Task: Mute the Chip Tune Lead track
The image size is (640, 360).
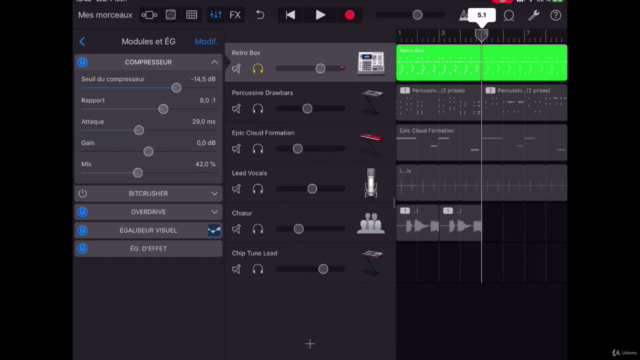Action: coord(236,269)
